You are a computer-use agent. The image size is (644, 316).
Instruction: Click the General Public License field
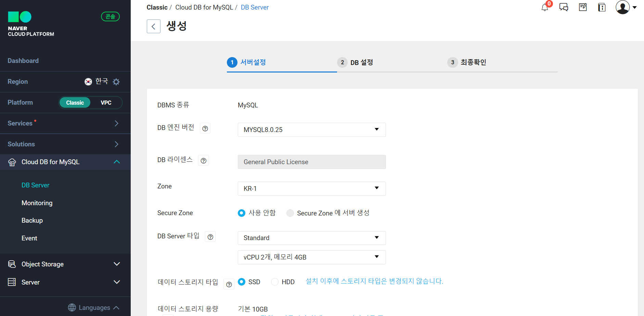pyautogui.click(x=312, y=162)
